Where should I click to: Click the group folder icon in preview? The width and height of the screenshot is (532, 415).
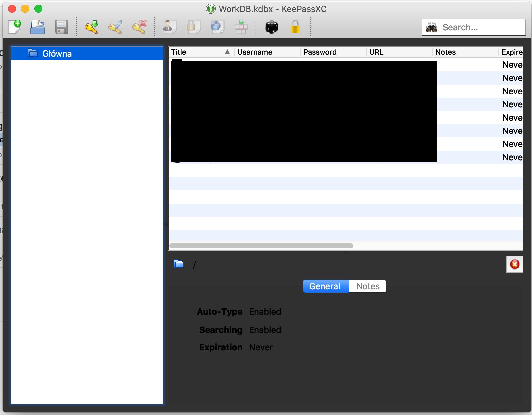click(x=179, y=264)
